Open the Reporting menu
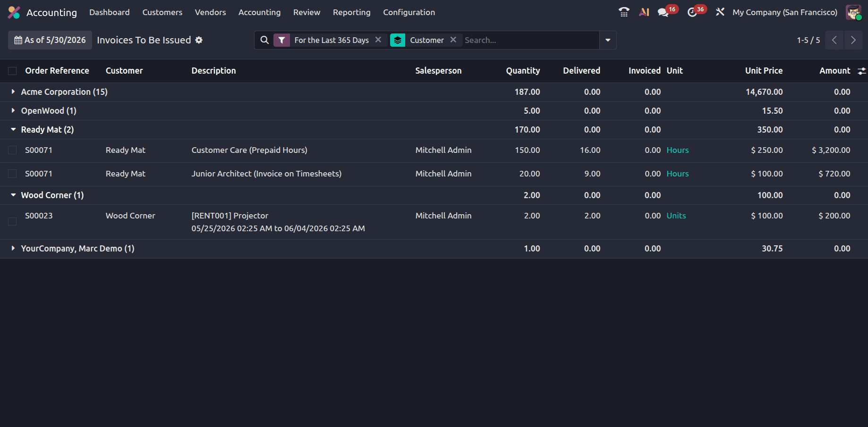Viewport: 868px width, 427px height. click(x=351, y=12)
